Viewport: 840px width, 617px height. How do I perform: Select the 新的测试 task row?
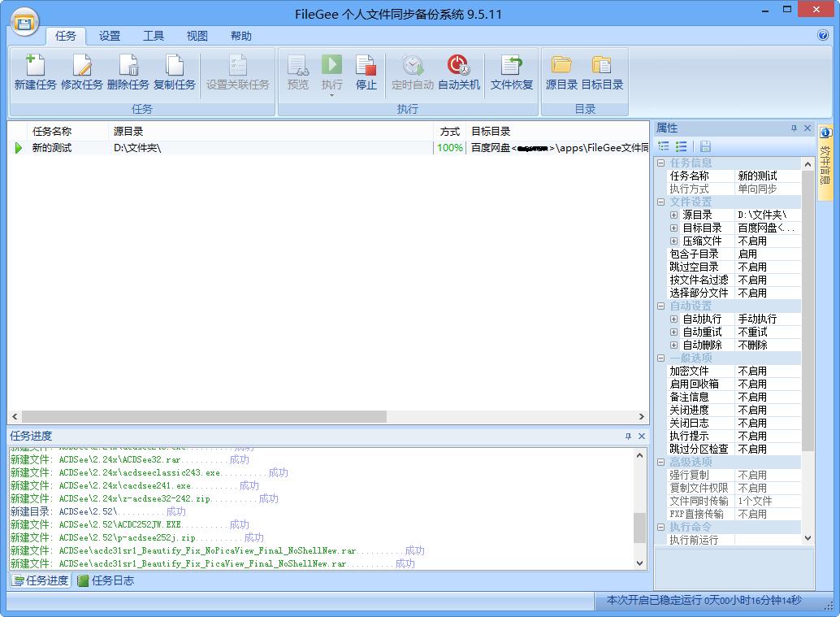point(52,148)
